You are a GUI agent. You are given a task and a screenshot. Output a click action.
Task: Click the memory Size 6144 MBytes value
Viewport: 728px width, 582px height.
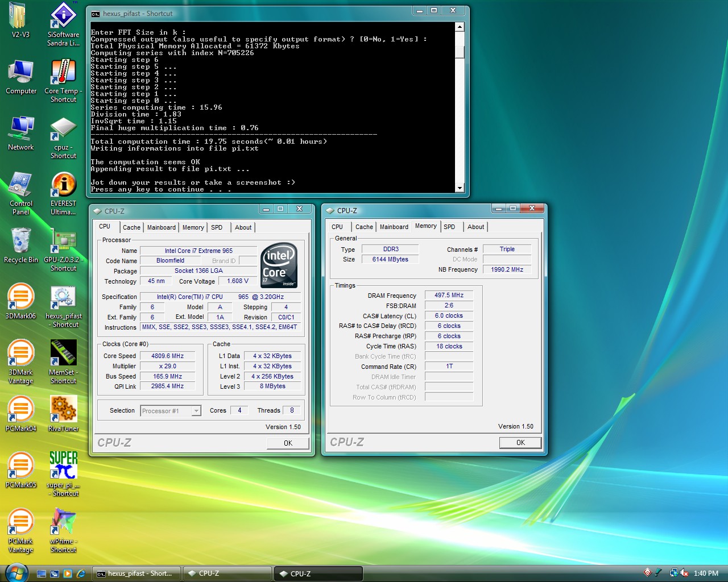tap(390, 259)
